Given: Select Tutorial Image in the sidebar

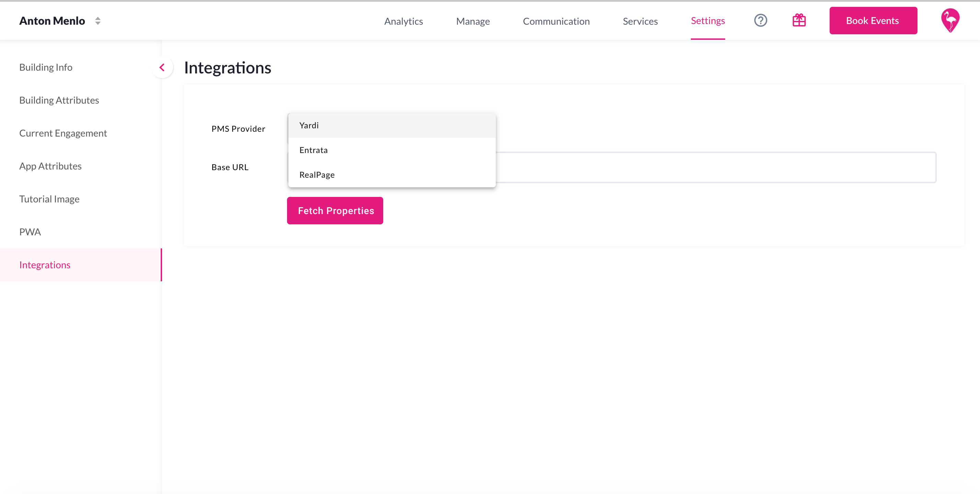Looking at the screenshot, I should click(81, 199).
